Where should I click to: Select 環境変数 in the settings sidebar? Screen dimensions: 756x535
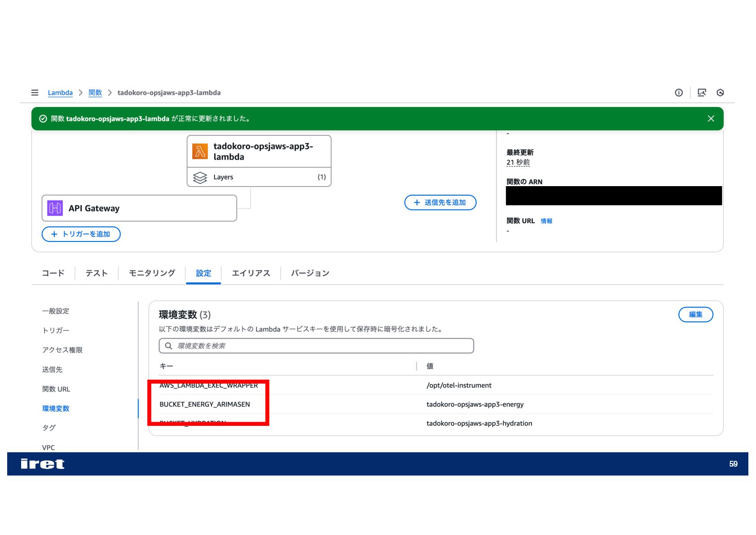click(x=56, y=408)
